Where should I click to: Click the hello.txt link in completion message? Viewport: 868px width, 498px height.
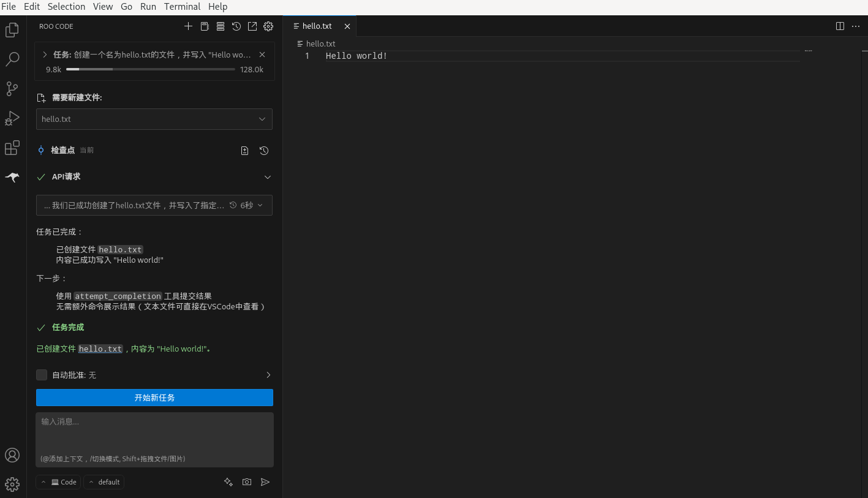click(100, 349)
